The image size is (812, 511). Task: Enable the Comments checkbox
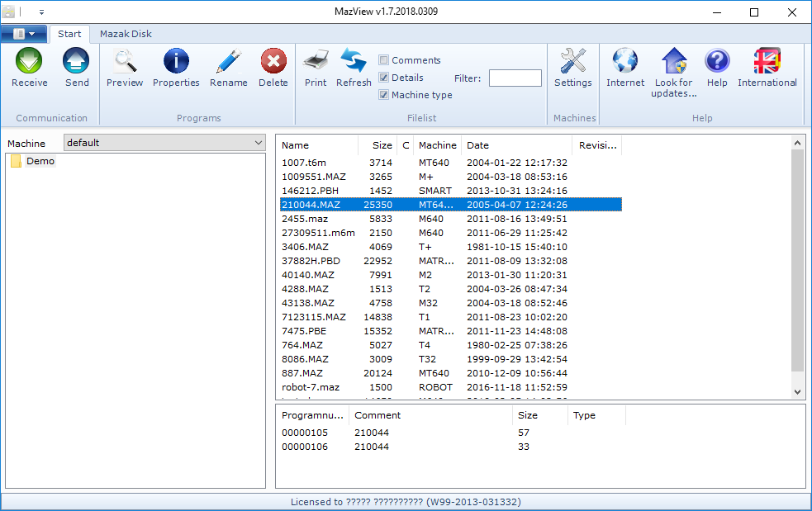[384, 60]
